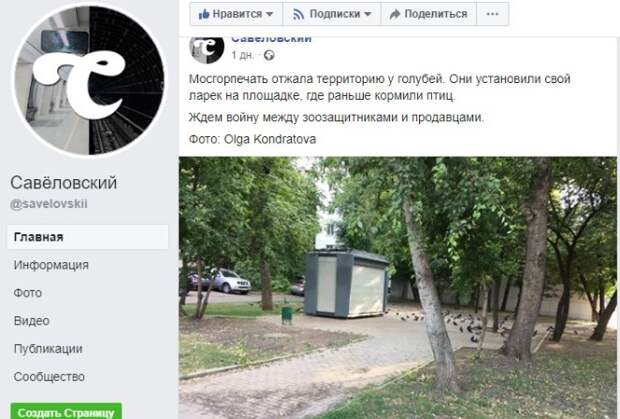Viewport: 620px width, 419px height.
Task: Go to the Фото section
Action: (28, 293)
